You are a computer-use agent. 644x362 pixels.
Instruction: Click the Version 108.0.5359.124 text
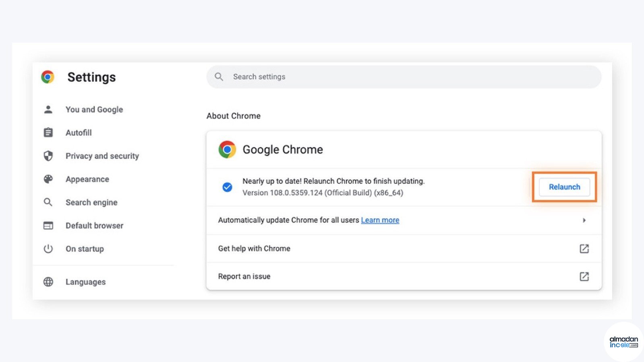(x=322, y=193)
